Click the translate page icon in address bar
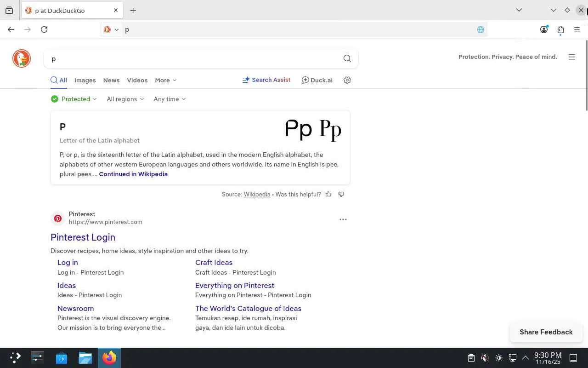 [481, 29]
